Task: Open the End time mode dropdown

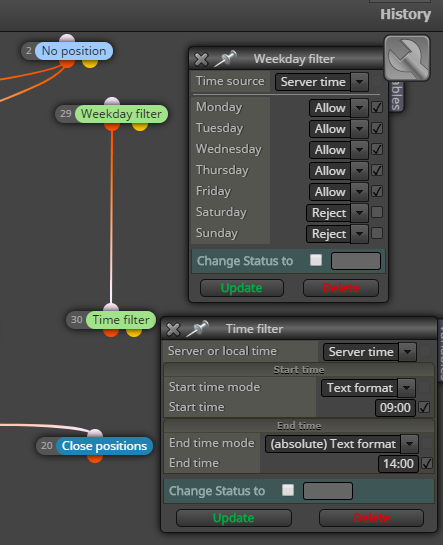Action: [x=342, y=444]
